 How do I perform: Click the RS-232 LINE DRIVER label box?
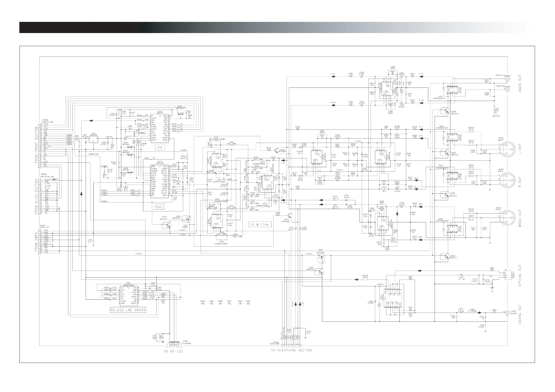[x=128, y=310]
